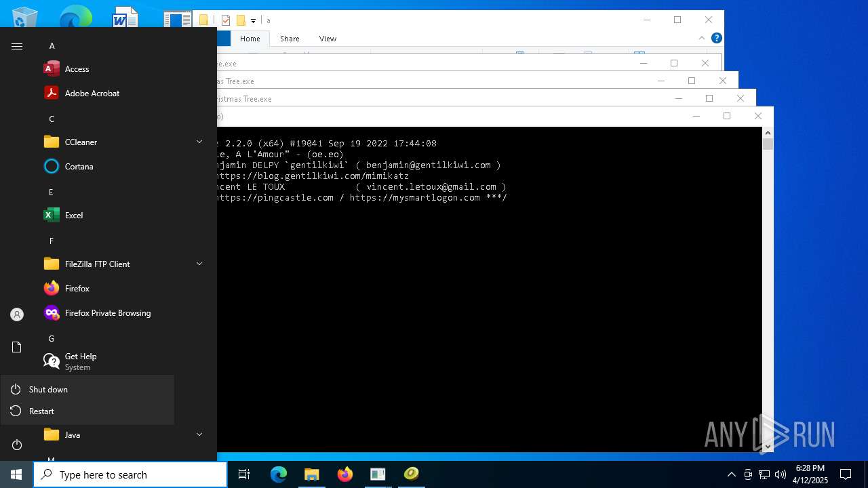Click the console scrollbar up arrow
868x488 pixels.
click(x=768, y=133)
